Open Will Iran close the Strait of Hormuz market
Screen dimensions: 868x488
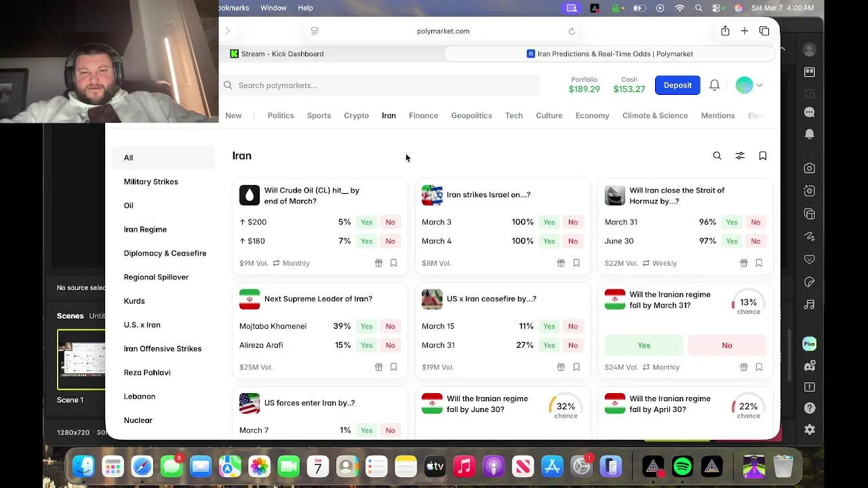click(677, 196)
